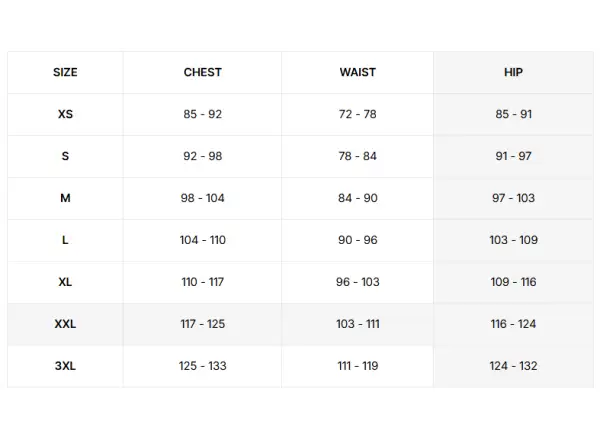Select the S size row label

pyautogui.click(x=65, y=156)
